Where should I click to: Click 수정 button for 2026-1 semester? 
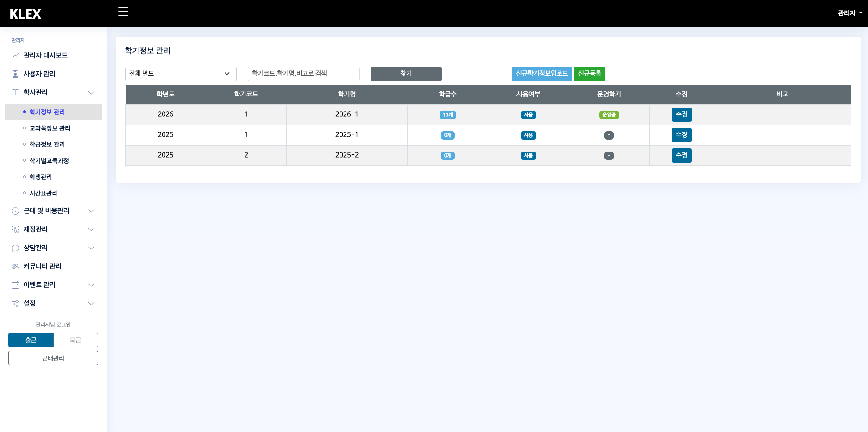click(681, 114)
